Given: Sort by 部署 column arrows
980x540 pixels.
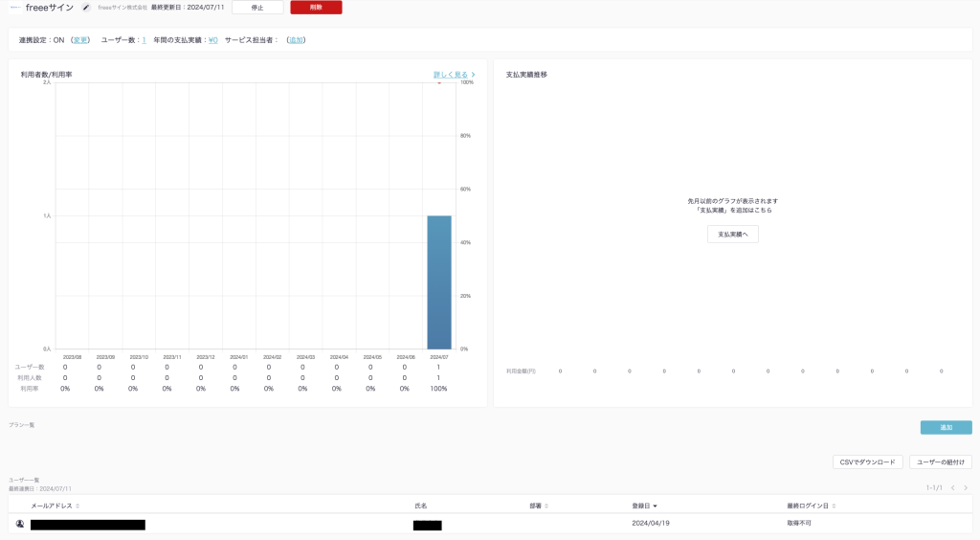Looking at the screenshot, I should click(546, 506).
